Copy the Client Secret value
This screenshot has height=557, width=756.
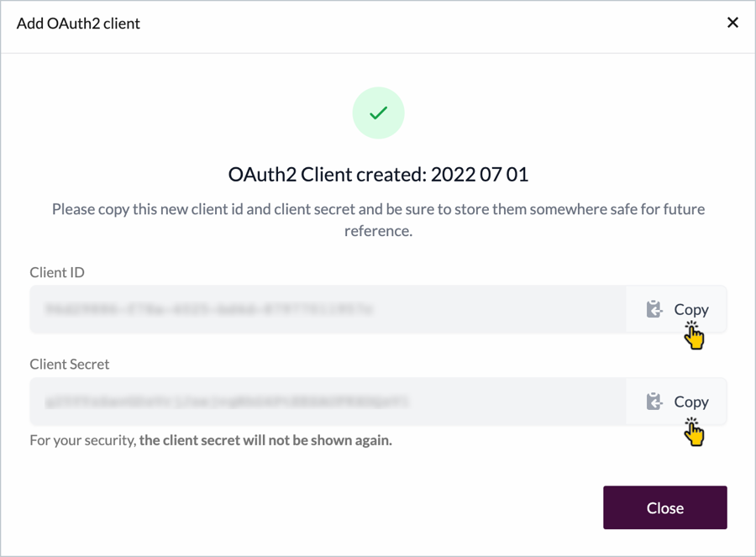(x=676, y=402)
